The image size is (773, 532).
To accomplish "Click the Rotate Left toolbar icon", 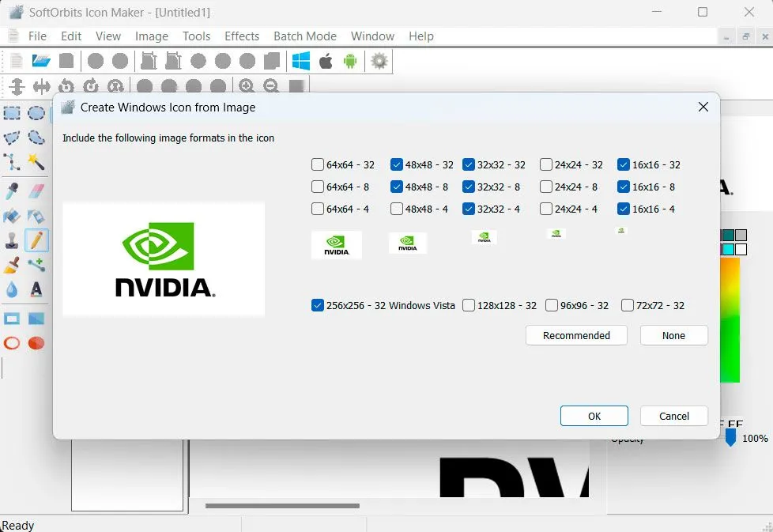I will pos(66,87).
